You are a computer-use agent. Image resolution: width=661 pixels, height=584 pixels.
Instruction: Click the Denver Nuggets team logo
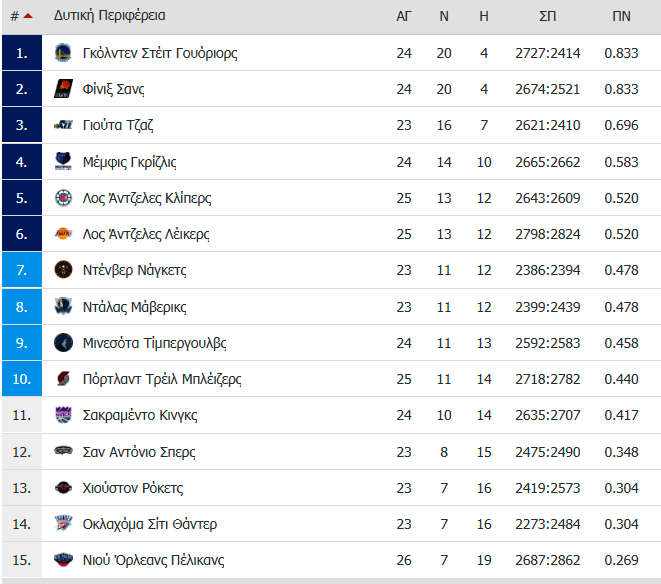coord(63,270)
